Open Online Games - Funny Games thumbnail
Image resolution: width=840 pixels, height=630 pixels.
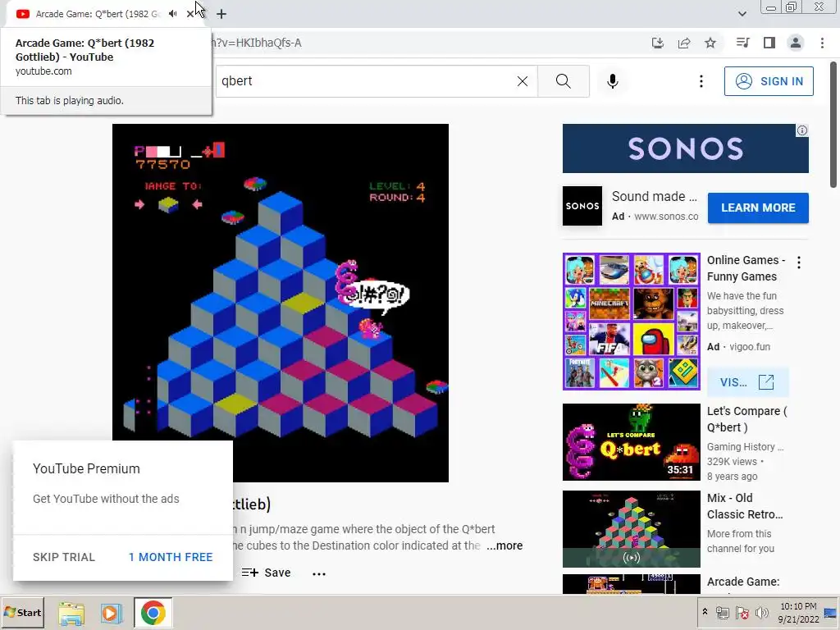pyautogui.click(x=632, y=322)
